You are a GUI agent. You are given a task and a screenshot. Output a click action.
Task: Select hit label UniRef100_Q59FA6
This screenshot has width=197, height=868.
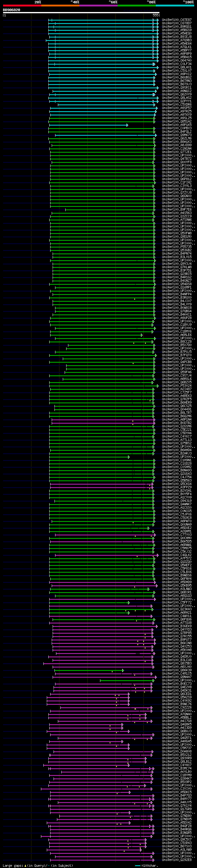click(x=177, y=372)
